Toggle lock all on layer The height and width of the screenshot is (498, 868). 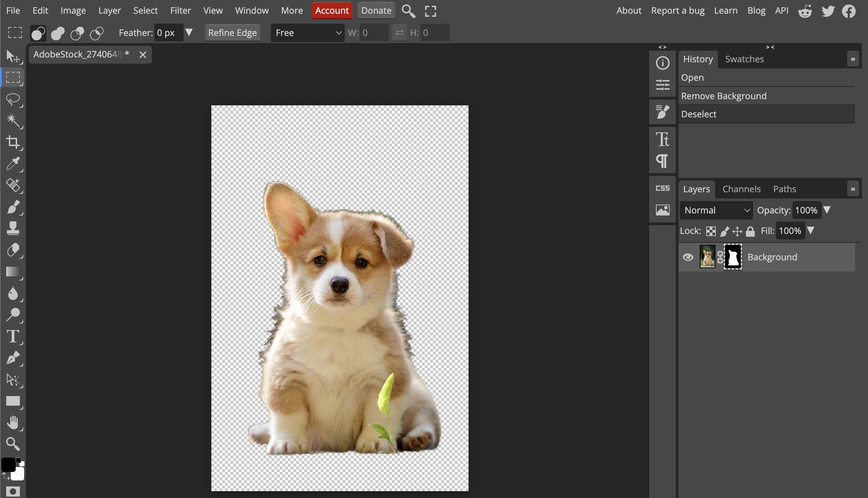[x=750, y=232]
